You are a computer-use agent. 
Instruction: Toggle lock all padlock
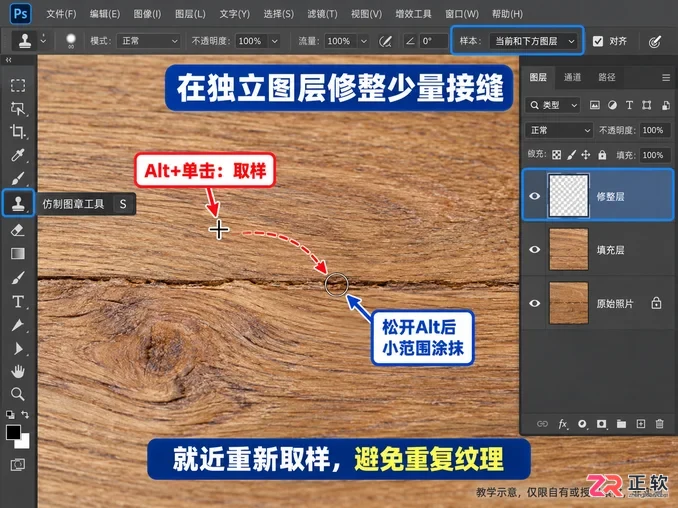[602, 155]
